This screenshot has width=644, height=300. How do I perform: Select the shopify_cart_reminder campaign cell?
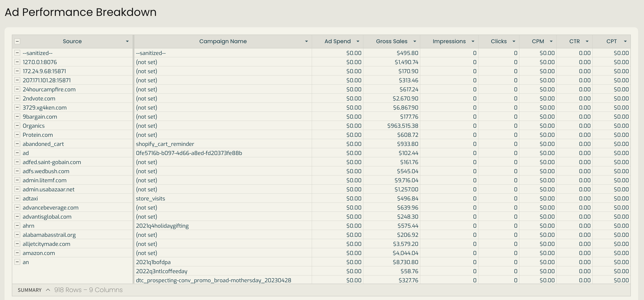pos(223,144)
